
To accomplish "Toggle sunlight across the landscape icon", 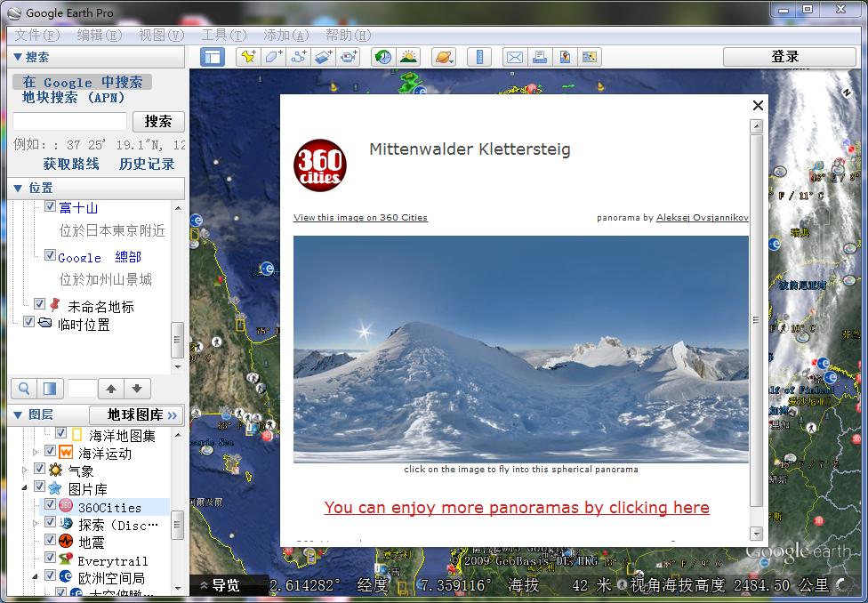I will click(x=408, y=57).
